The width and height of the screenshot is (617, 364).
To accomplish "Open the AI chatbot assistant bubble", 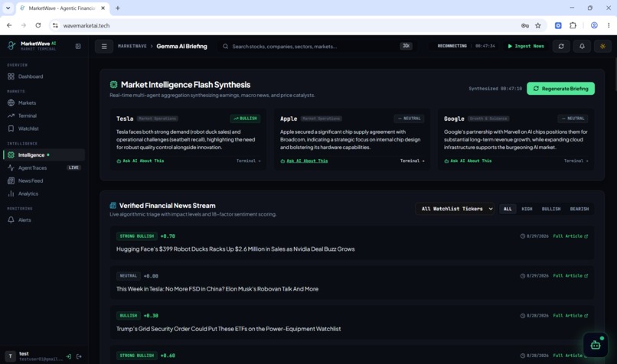I will [596, 345].
